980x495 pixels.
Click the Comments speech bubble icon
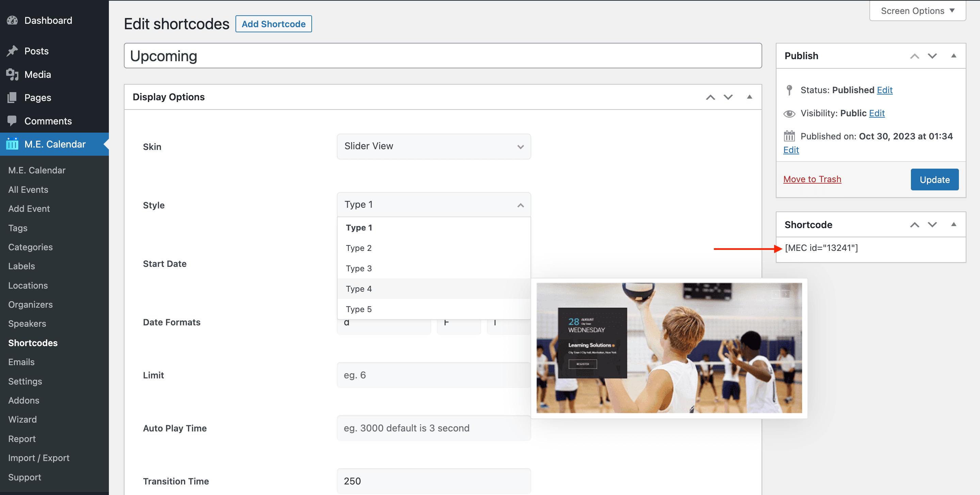[x=12, y=121]
